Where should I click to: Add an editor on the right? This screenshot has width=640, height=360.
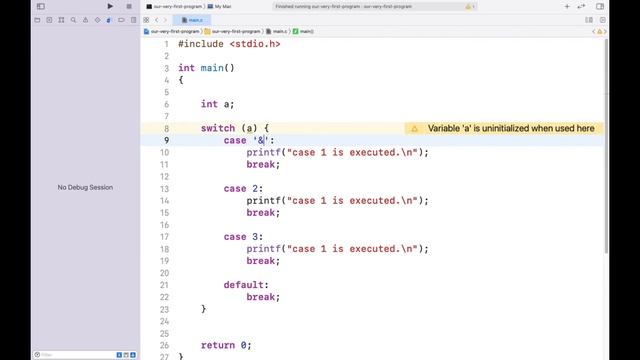coord(602,20)
